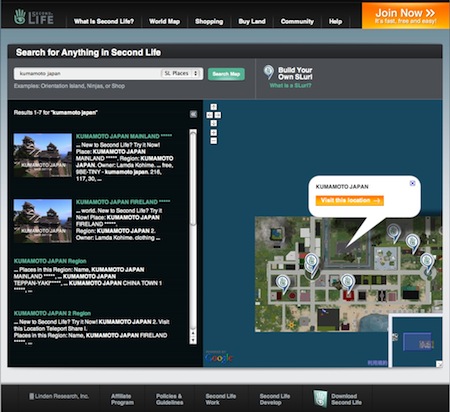Open the Help menu item
This screenshot has width=450, height=412.
point(335,21)
